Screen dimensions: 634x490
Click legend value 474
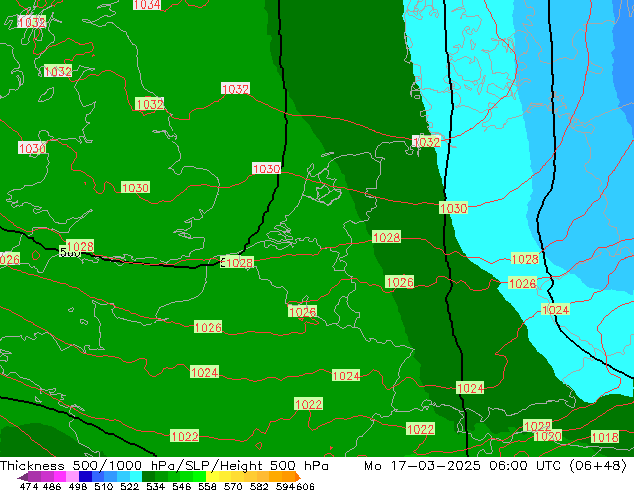coord(29,486)
